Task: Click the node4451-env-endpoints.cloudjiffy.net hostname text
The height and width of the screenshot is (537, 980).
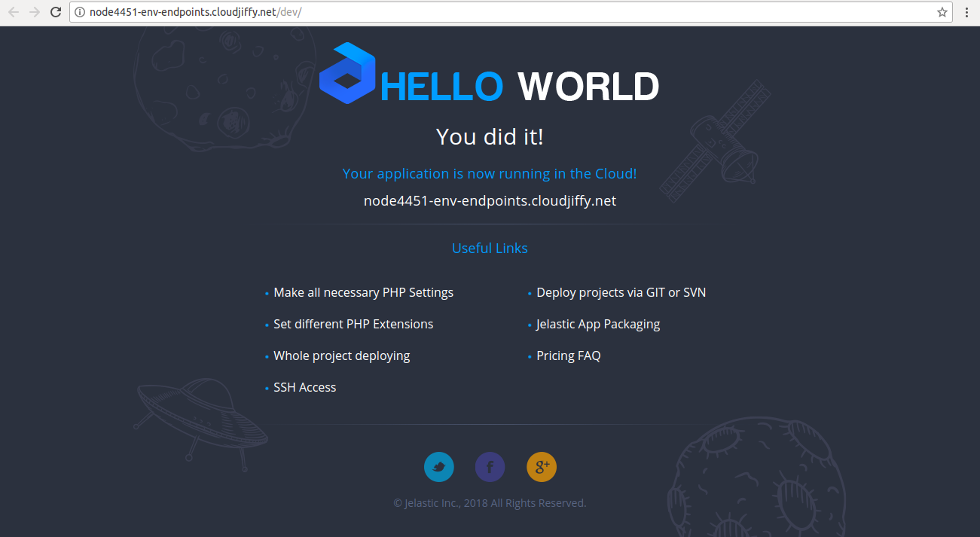Action: pyautogui.click(x=490, y=201)
